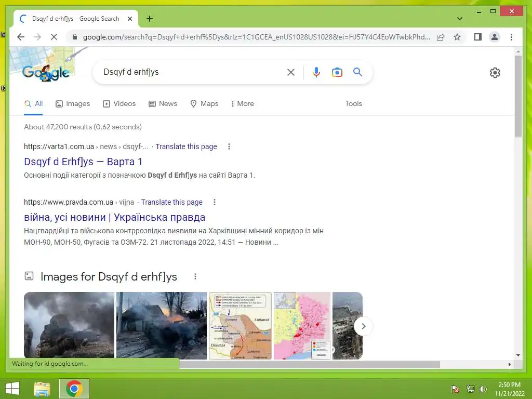
Task: Start voice search with microphone
Action: tap(316, 72)
